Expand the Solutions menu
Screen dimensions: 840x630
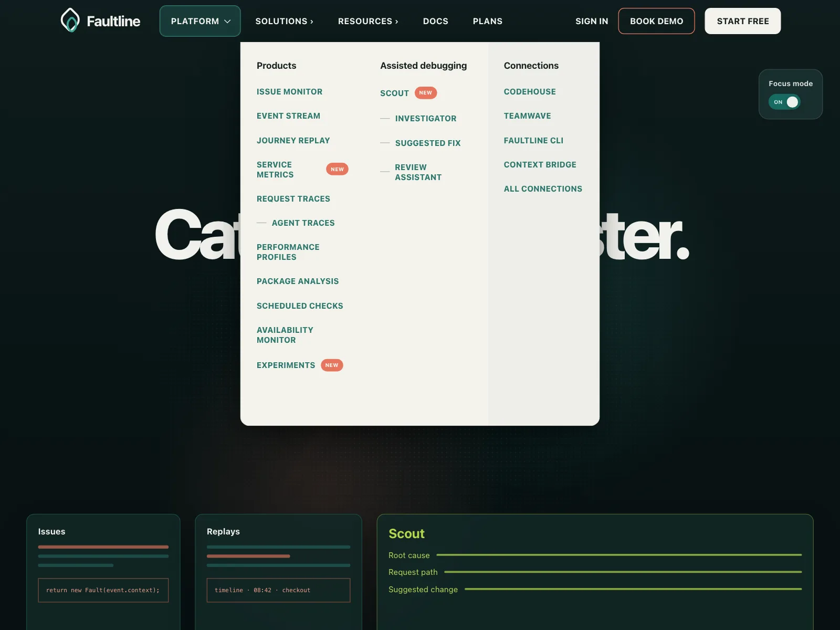(x=284, y=21)
